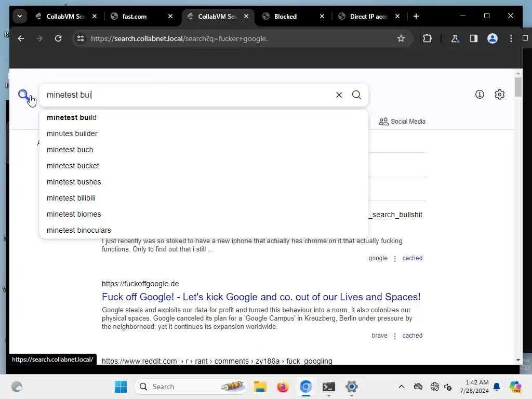Clear the search query with the X
The image size is (532, 399).
tap(339, 95)
